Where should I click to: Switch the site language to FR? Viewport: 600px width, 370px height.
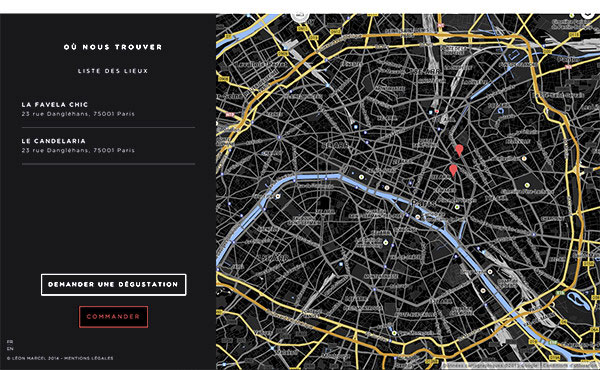(10, 342)
